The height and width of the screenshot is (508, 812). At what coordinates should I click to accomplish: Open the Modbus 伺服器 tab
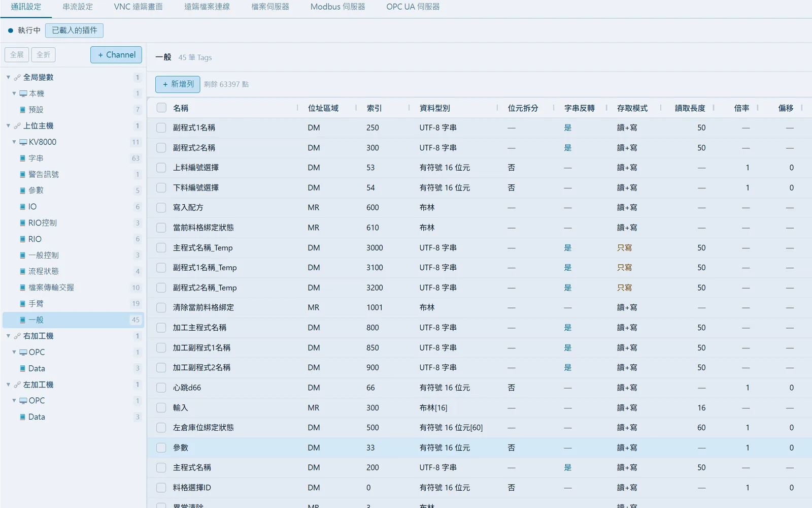(337, 7)
